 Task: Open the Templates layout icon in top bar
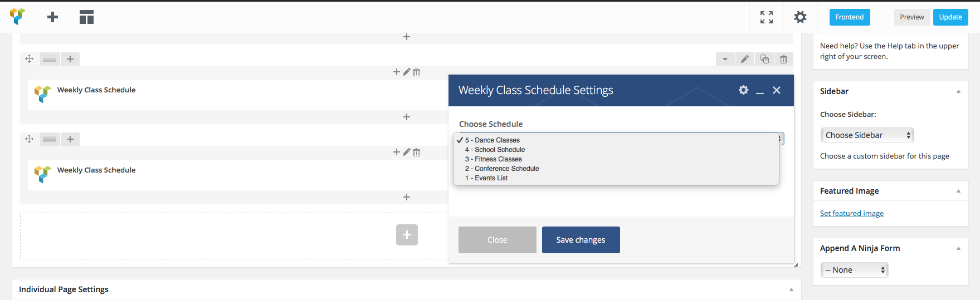(86, 17)
